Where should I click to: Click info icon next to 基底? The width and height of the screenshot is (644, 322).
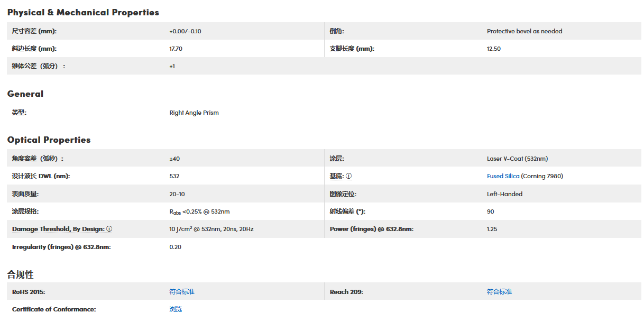pyautogui.click(x=349, y=176)
